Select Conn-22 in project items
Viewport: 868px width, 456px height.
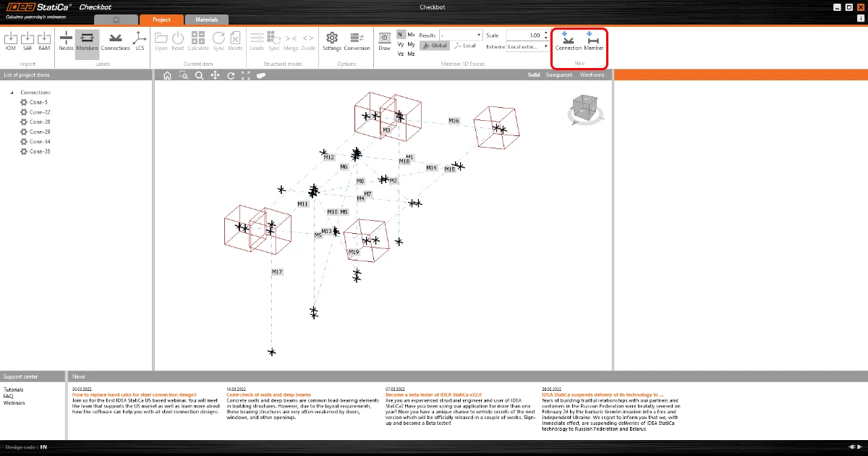pyautogui.click(x=39, y=112)
